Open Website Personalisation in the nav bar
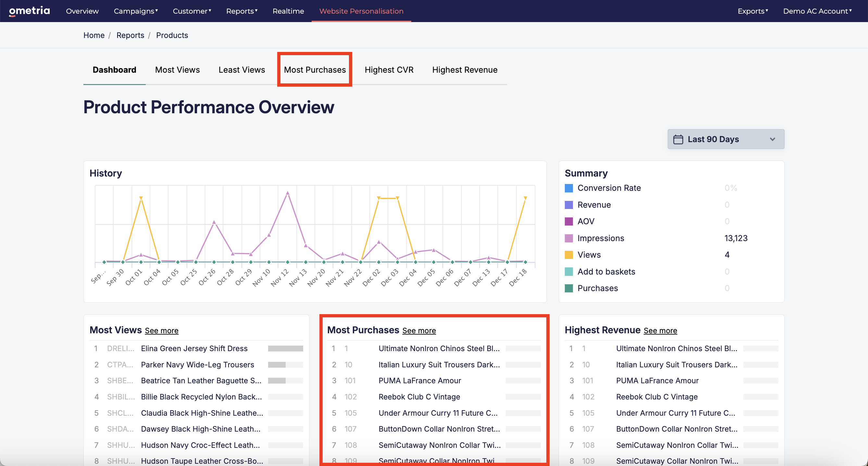The image size is (868, 466). tap(361, 11)
